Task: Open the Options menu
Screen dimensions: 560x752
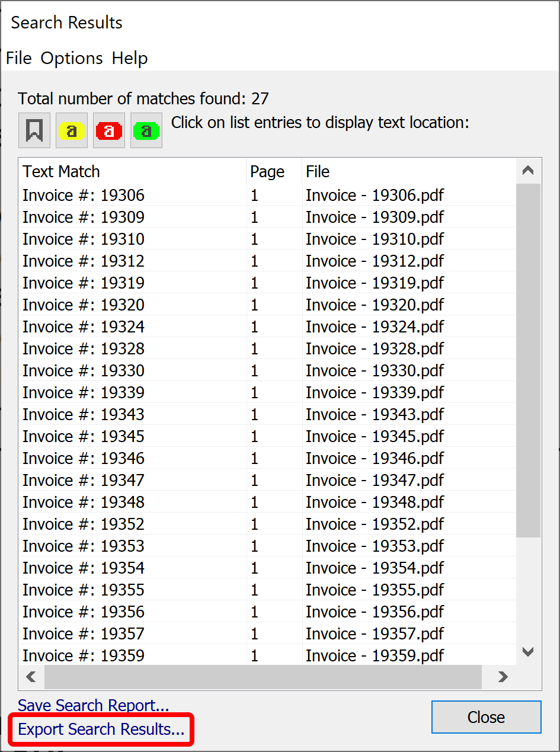Action: 72,58
